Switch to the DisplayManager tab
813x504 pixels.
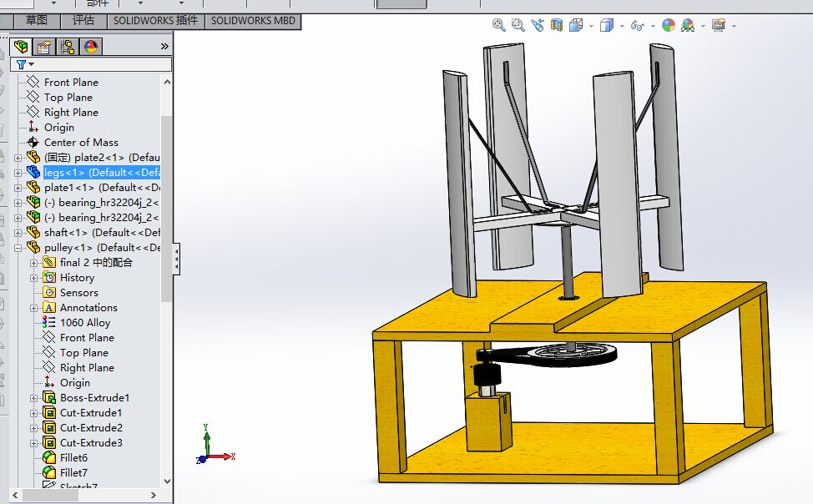(x=91, y=47)
